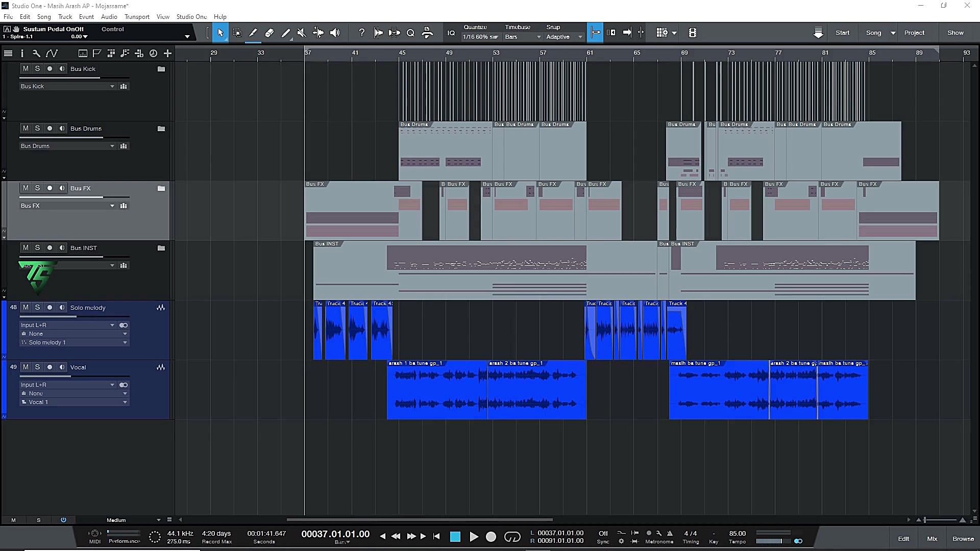Mute the Bus Drums track
This screenshot has width=980, height=551.
click(26, 129)
